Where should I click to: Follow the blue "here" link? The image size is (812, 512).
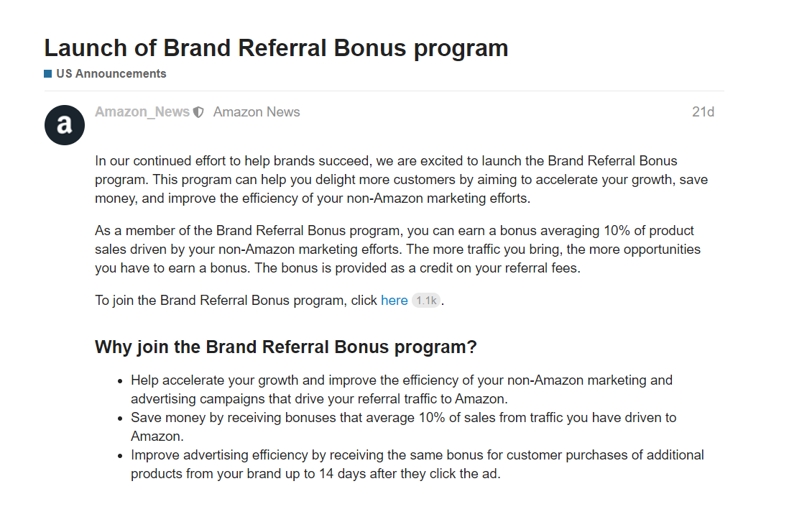[394, 301]
